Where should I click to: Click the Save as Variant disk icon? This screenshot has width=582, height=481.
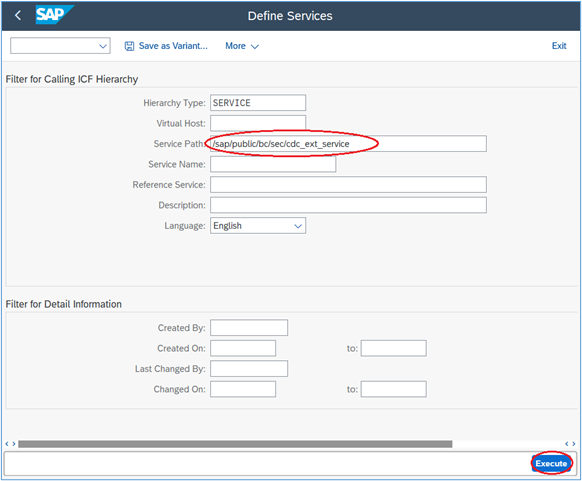coord(129,46)
